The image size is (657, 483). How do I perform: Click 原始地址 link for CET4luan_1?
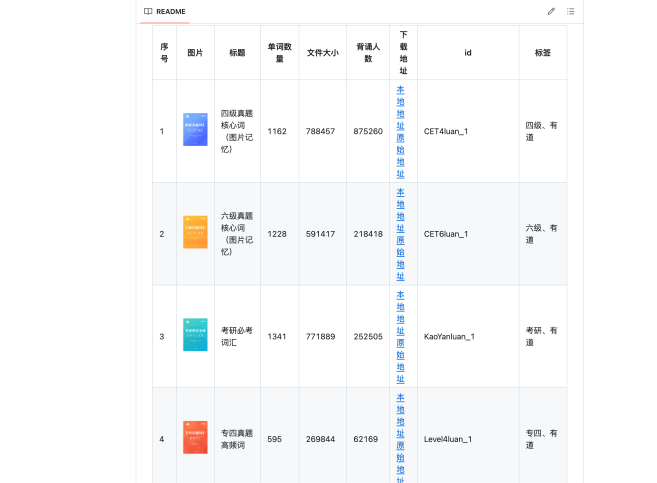tap(401, 155)
